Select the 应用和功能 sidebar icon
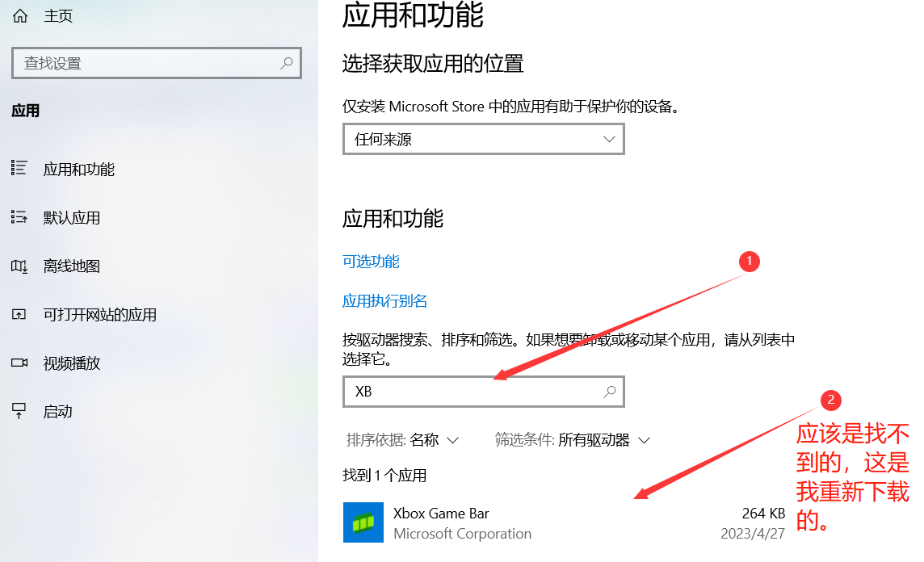Screen dimensions: 924x562 coord(18,169)
